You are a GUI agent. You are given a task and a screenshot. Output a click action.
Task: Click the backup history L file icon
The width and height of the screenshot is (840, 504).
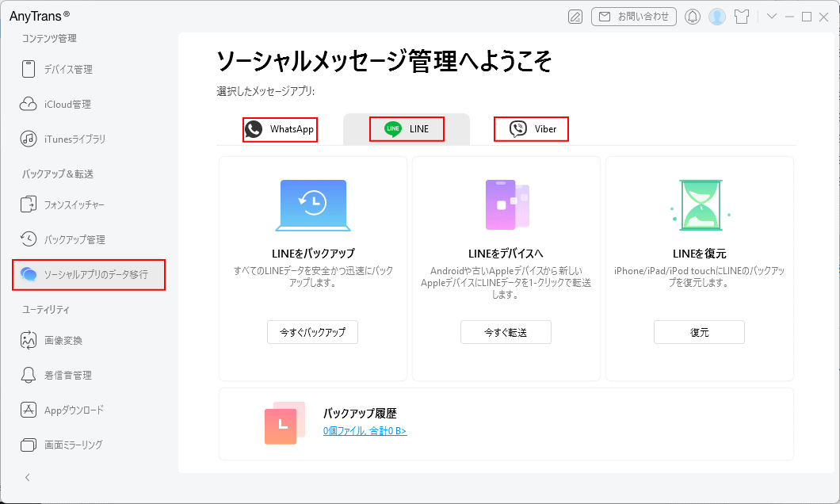(284, 422)
